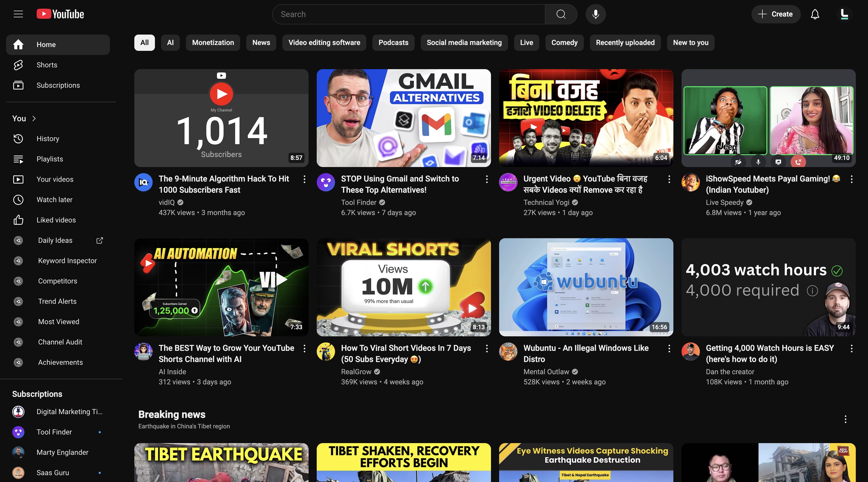Open the Mental Outlaw channel link

tap(546, 372)
